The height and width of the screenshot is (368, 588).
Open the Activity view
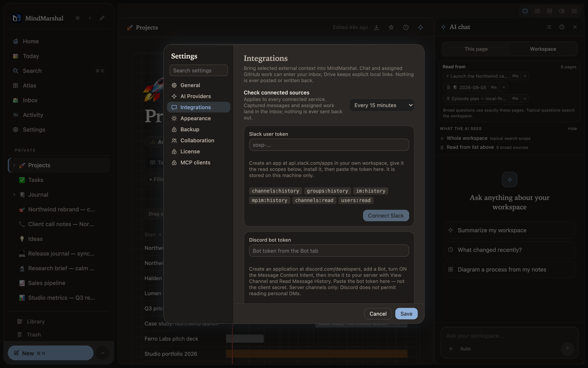[x=59, y=115]
